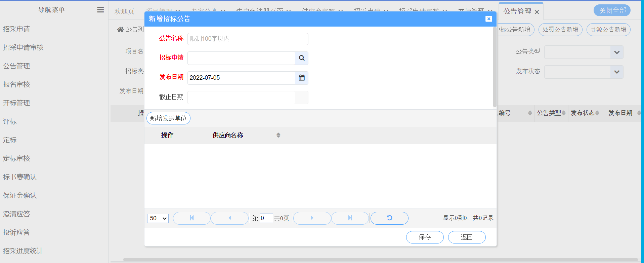Focus the 截止日期 input field
The width and height of the screenshot is (644, 263).
click(x=241, y=98)
